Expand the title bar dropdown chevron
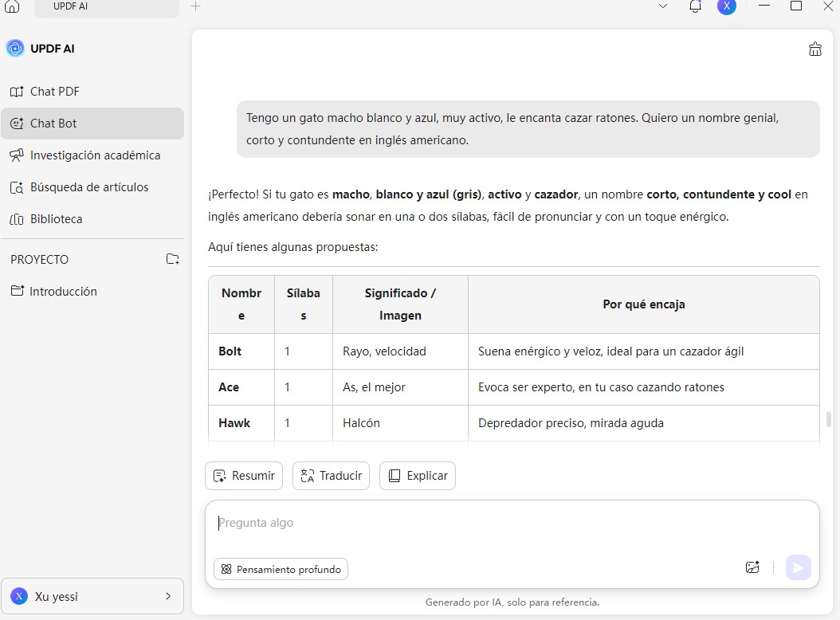The width and height of the screenshot is (840, 620). click(x=663, y=6)
